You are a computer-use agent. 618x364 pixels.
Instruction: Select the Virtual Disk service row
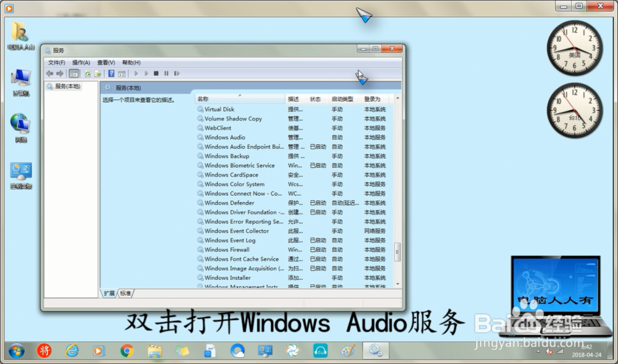(292, 109)
